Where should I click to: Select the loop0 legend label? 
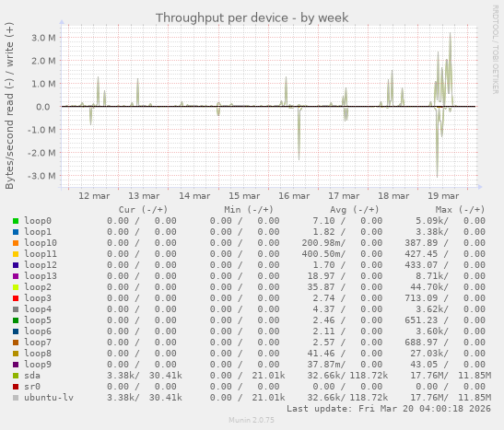[x=38, y=221]
